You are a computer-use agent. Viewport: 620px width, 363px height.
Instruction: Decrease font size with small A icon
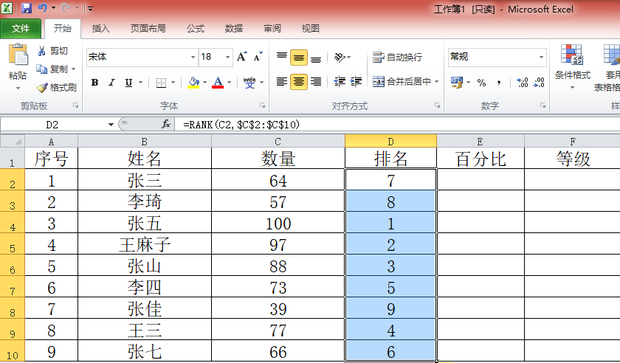pyautogui.click(x=258, y=57)
